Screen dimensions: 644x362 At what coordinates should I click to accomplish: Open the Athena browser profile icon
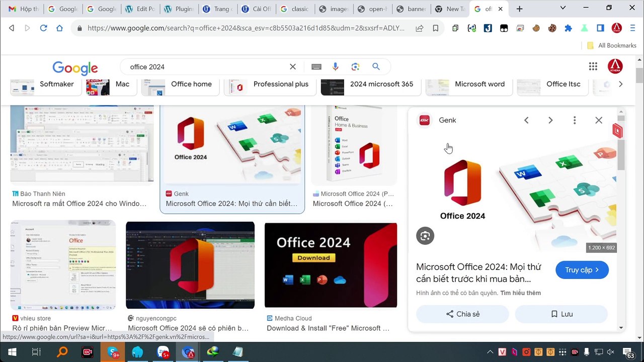(x=616, y=28)
